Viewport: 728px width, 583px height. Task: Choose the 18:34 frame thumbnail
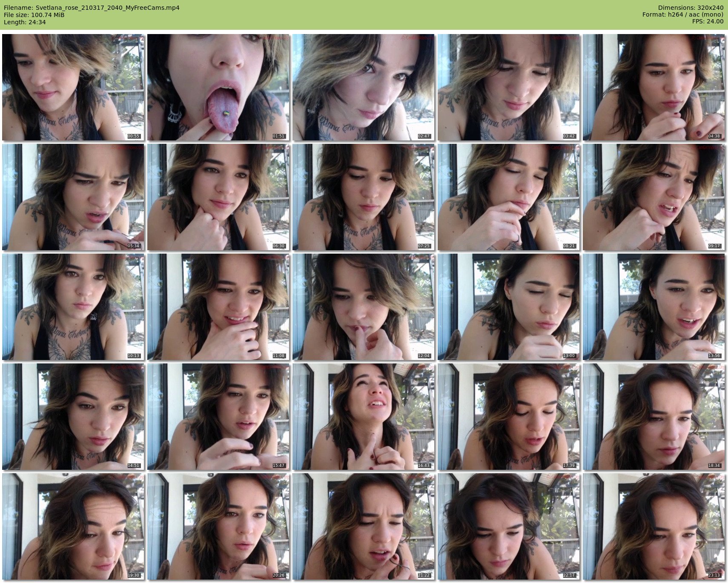click(654, 417)
